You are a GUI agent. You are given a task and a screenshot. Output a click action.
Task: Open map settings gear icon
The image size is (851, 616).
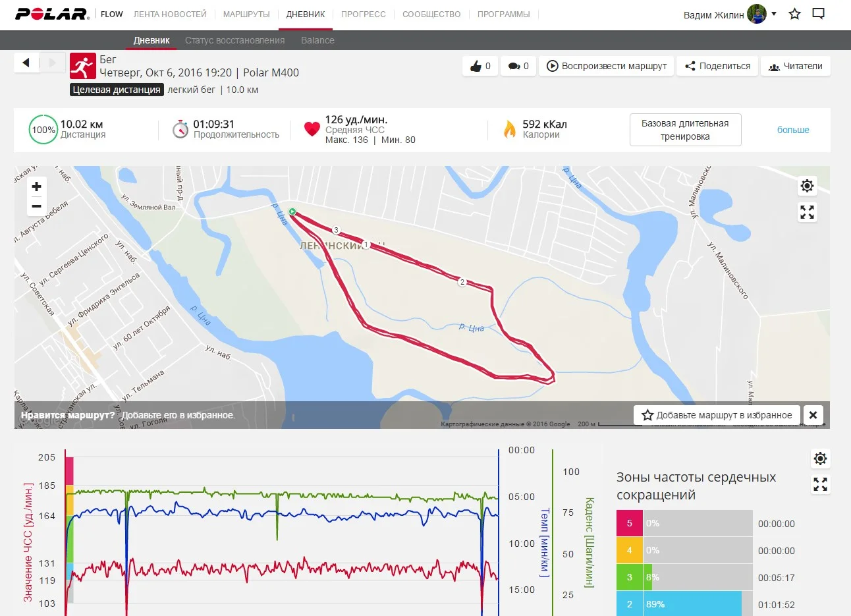[807, 186]
